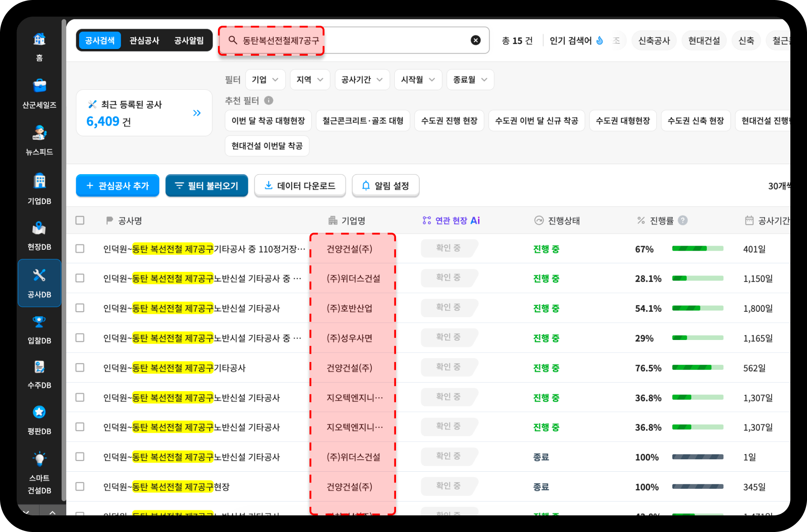
Task: Open the 기업 filter dropdown
Action: pyautogui.click(x=265, y=79)
